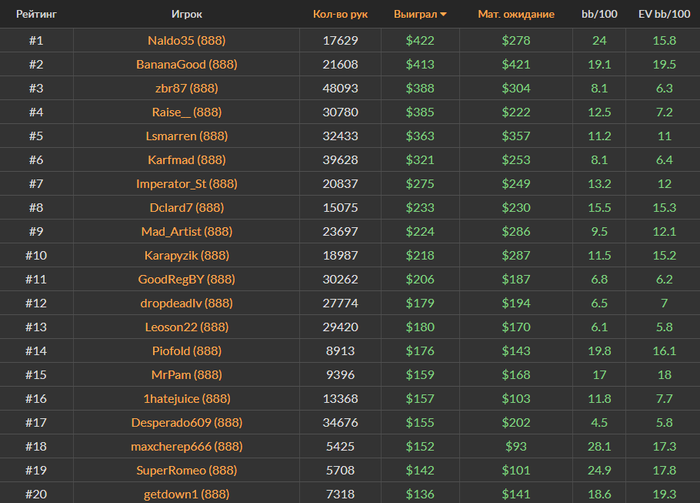Select hands count 21608

(x=340, y=64)
